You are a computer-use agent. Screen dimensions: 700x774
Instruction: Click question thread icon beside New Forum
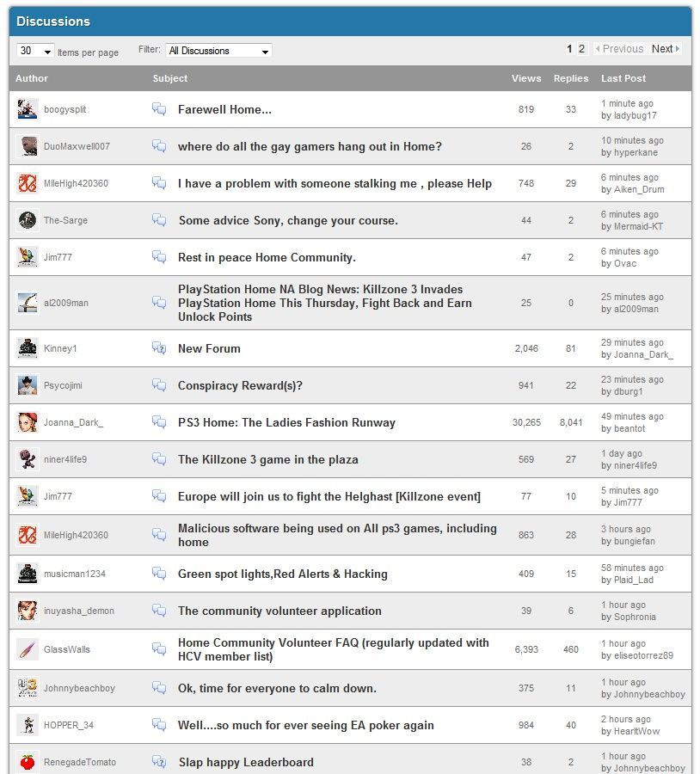[x=159, y=348]
